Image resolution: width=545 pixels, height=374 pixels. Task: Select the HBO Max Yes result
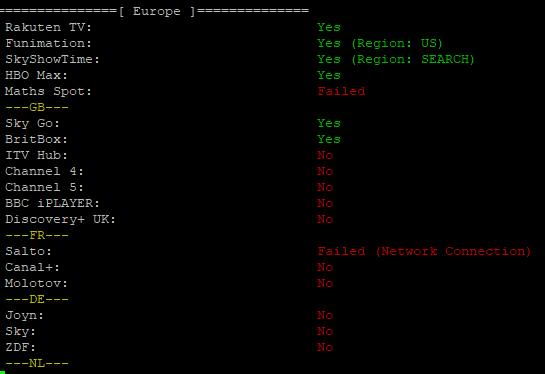click(x=329, y=75)
